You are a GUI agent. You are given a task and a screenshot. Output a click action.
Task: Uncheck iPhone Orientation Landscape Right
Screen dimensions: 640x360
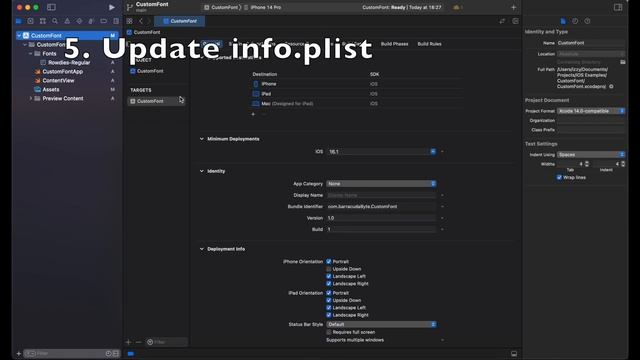point(329,284)
